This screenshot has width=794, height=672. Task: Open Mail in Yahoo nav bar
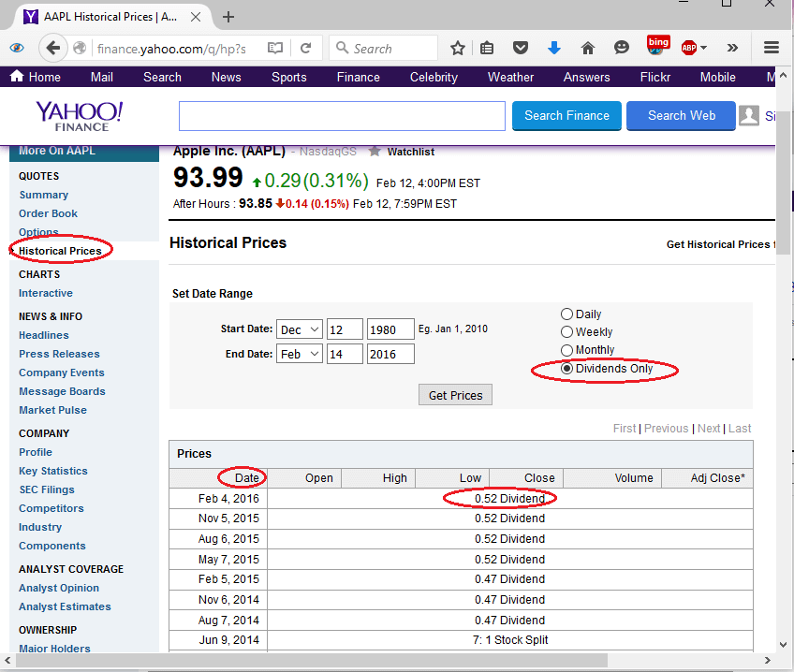click(101, 77)
